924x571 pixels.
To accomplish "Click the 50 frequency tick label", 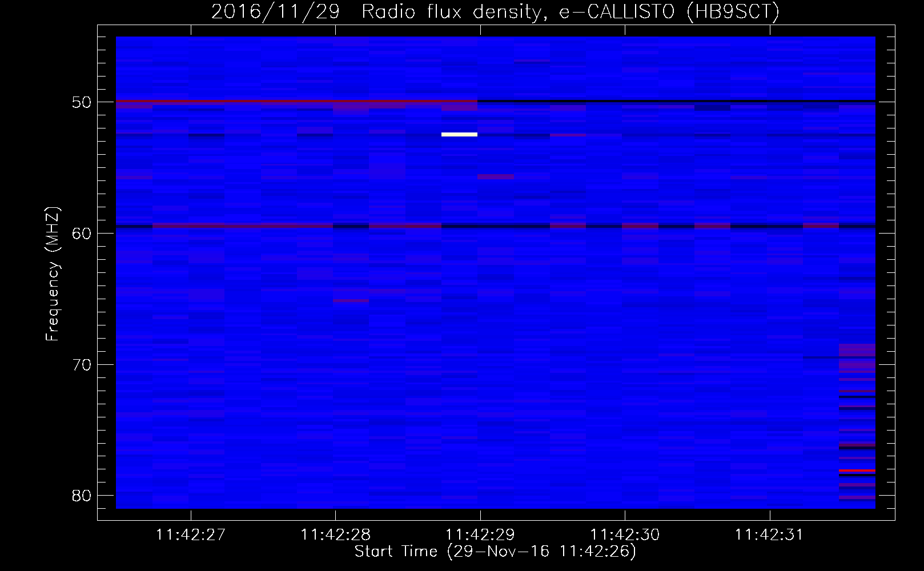I will [x=82, y=102].
